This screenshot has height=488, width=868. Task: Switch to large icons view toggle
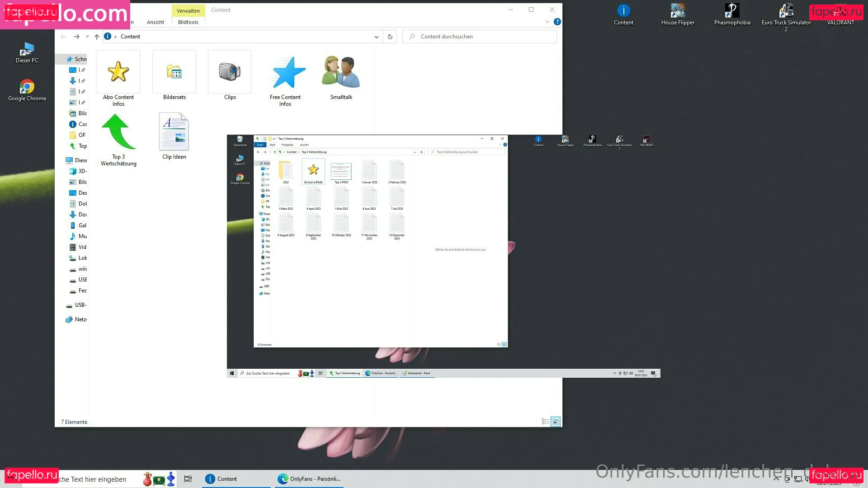[556, 422]
